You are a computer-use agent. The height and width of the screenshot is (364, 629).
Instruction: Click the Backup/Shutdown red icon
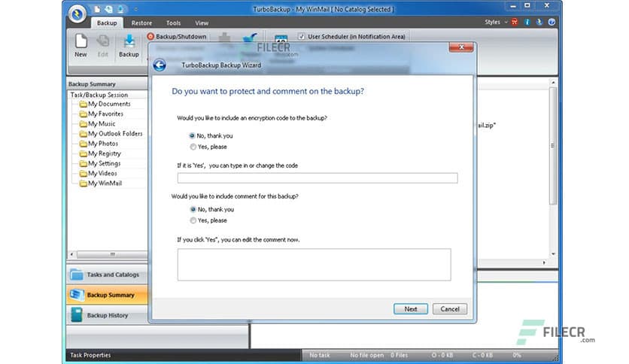pos(150,37)
